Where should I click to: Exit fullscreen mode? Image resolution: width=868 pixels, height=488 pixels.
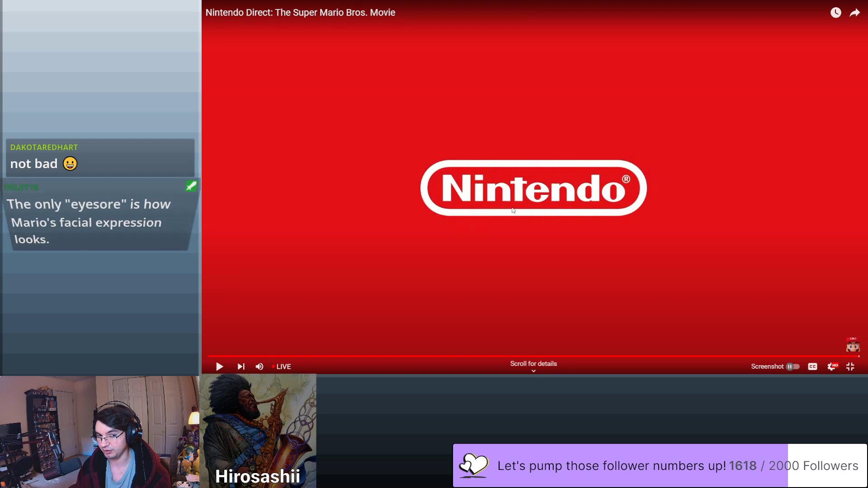pyautogui.click(x=850, y=366)
